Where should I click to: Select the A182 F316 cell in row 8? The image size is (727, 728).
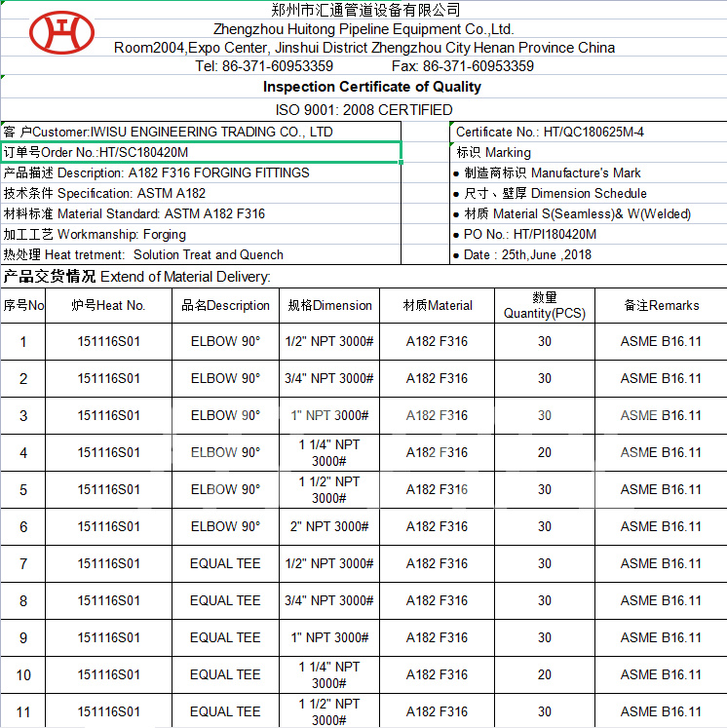(x=438, y=600)
